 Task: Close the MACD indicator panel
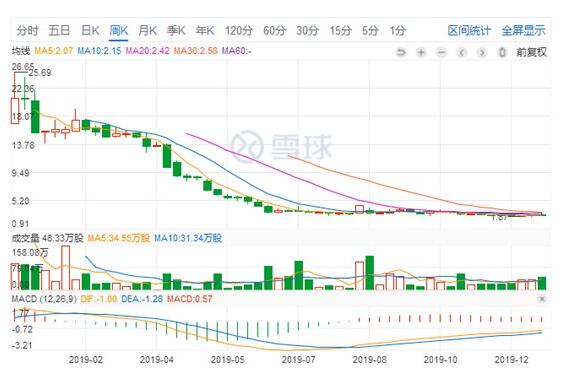pos(542,299)
